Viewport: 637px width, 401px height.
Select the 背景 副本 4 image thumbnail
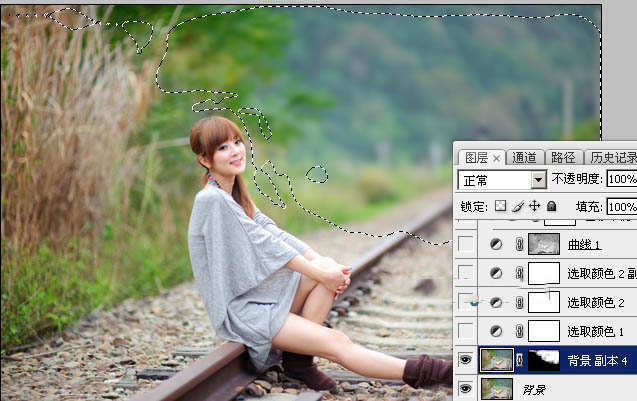[496, 360]
